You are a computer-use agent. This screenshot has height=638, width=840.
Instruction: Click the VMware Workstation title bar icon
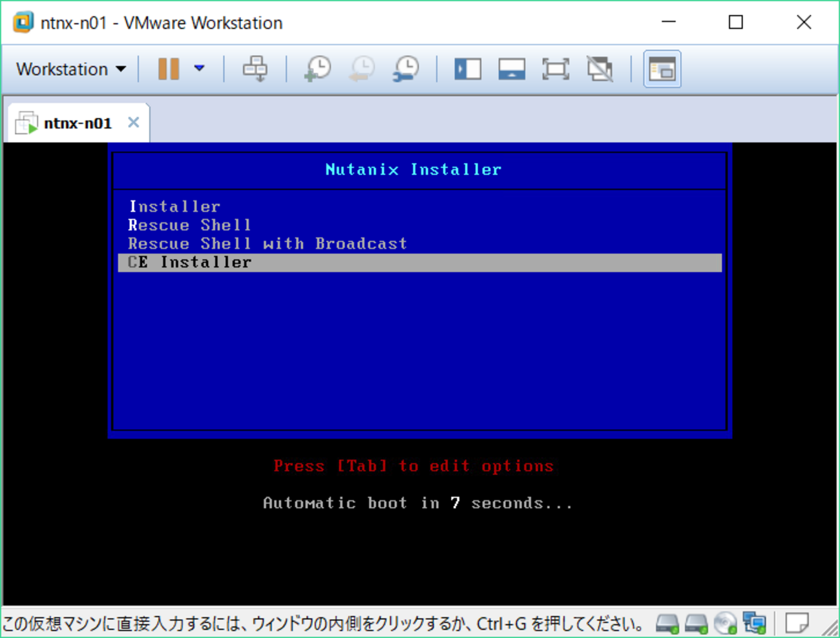click(23, 23)
